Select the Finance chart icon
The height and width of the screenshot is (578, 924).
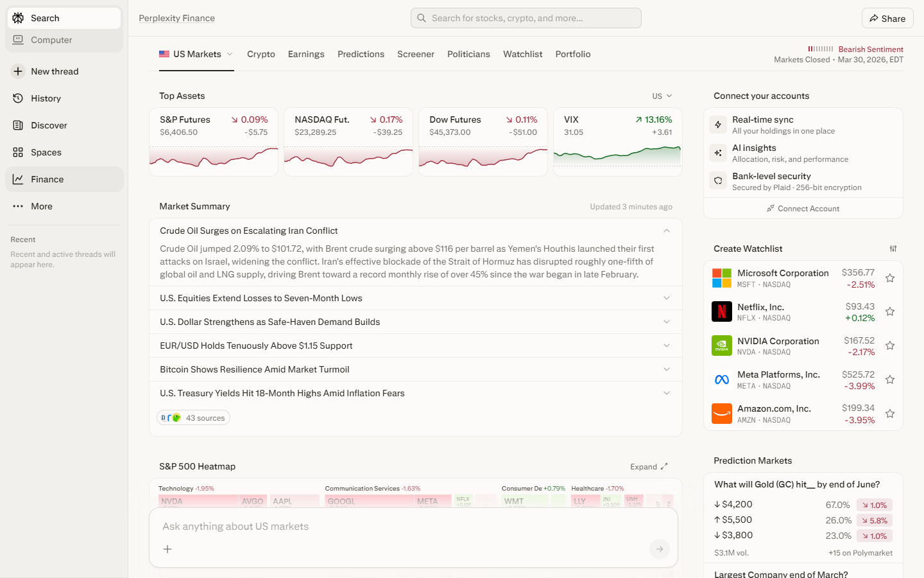[x=18, y=179]
